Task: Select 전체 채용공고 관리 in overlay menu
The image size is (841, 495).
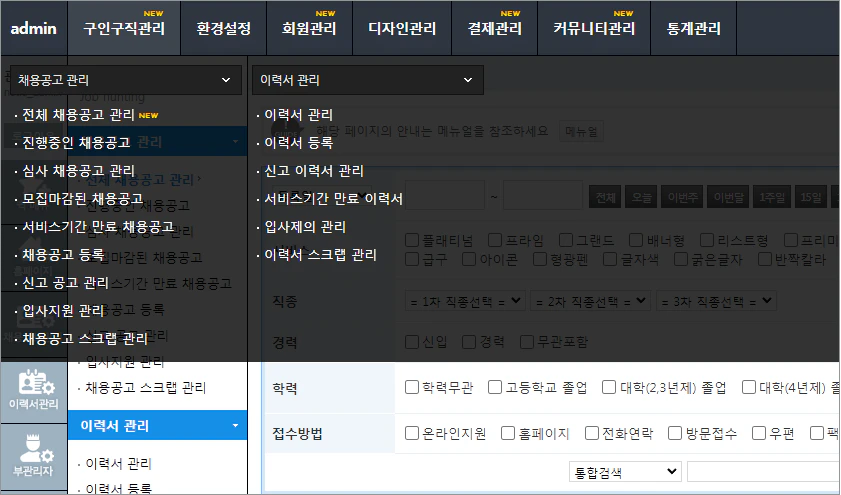Action: point(78,115)
